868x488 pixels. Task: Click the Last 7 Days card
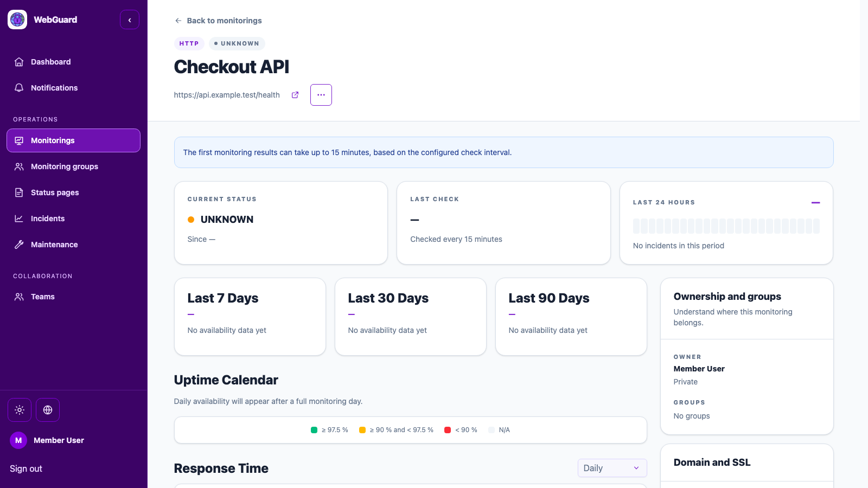(x=250, y=317)
